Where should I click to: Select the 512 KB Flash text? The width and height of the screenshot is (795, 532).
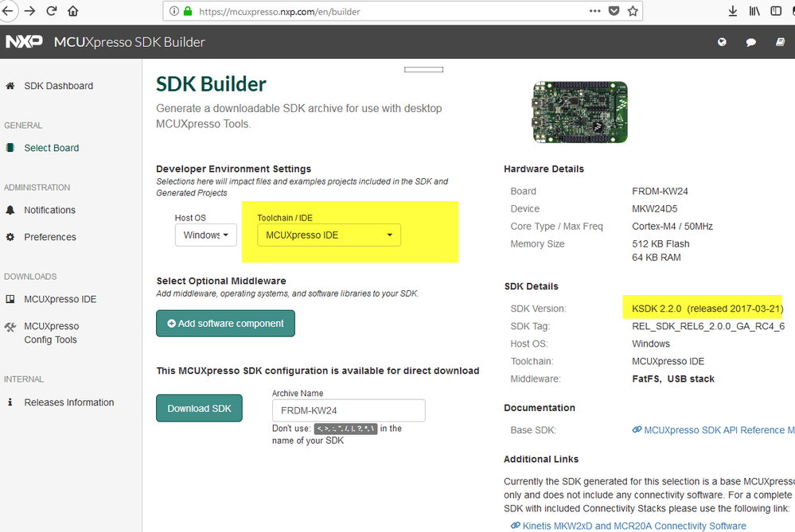[x=661, y=243]
